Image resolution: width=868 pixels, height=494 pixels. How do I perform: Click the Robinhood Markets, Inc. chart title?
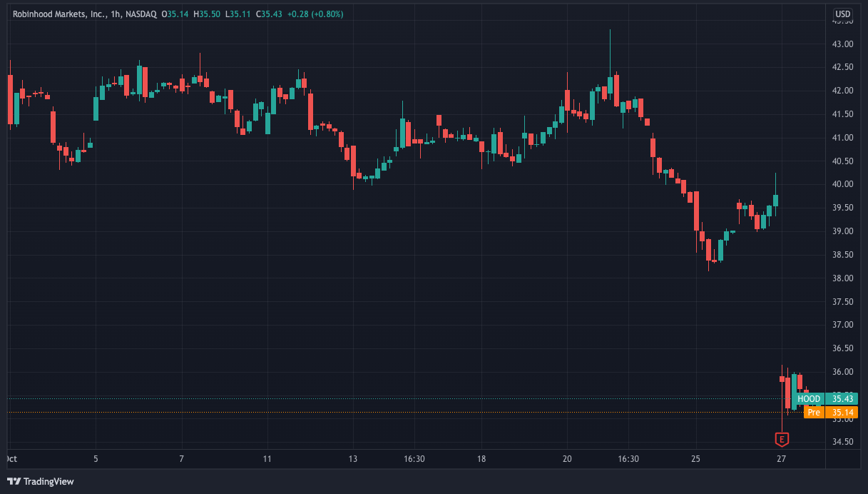pyautogui.click(x=60, y=14)
